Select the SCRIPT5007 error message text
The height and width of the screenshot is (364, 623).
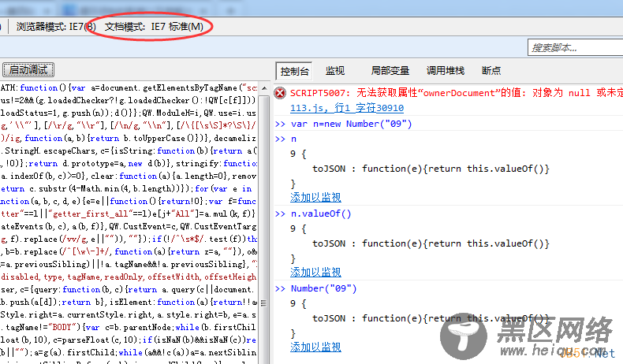click(x=457, y=93)
